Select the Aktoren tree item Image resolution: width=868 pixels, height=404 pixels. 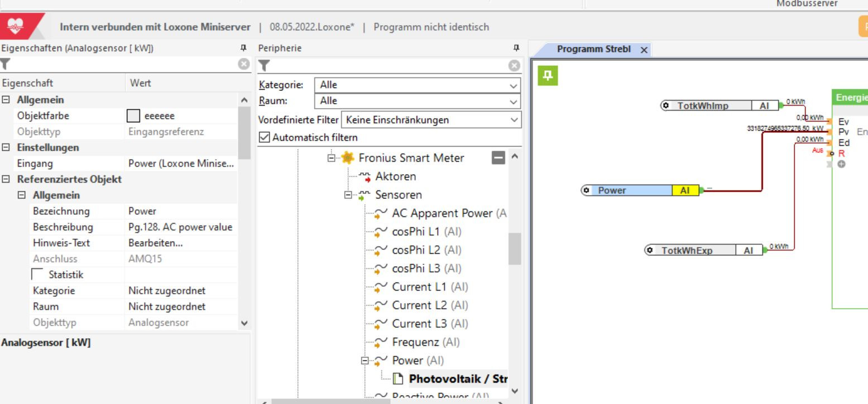[395, 176]
